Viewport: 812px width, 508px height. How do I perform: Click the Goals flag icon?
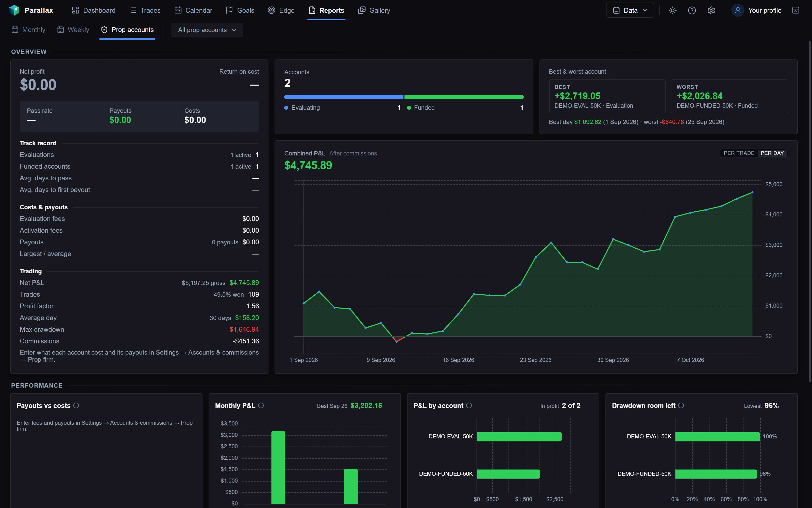pos(229,10)
